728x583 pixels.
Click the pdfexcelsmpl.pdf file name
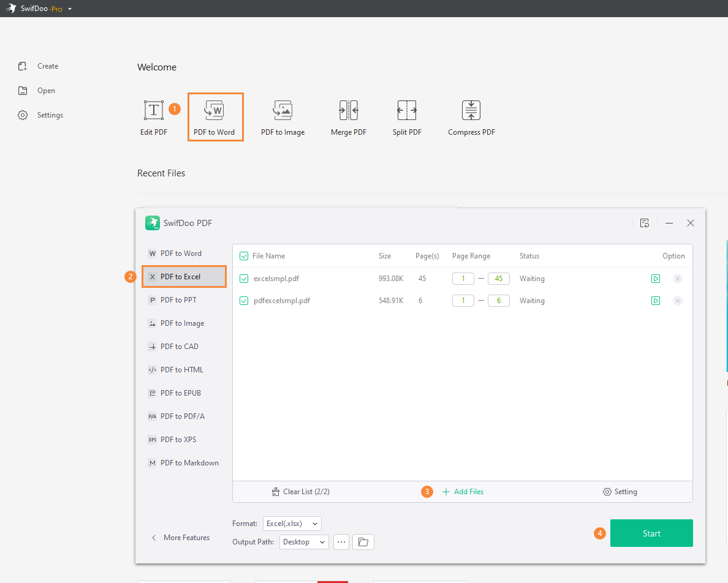282,301
